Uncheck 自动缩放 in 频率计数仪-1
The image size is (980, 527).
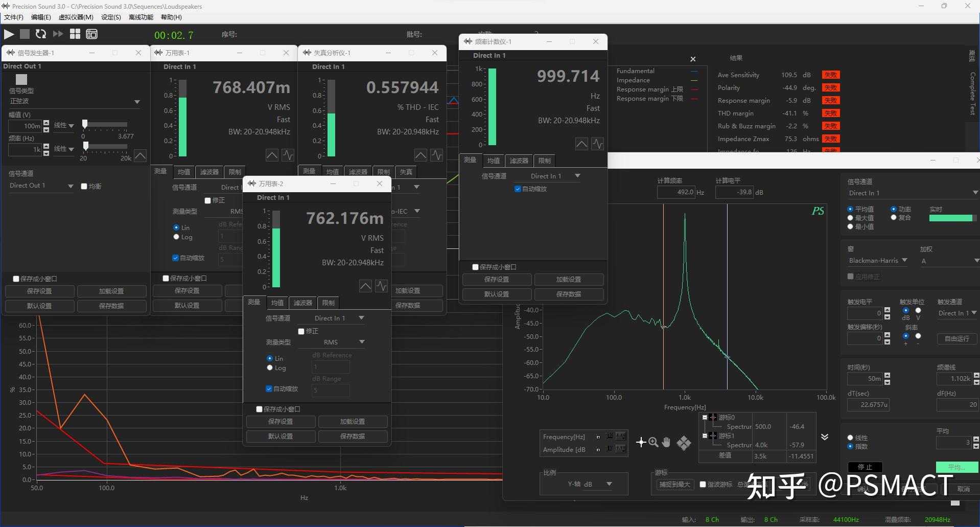point(518,189)
